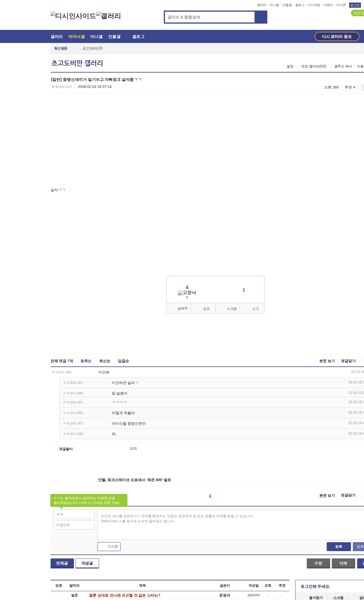Click the 추천 4 count in the post header
364x600 pixels.
click(350, 87)
